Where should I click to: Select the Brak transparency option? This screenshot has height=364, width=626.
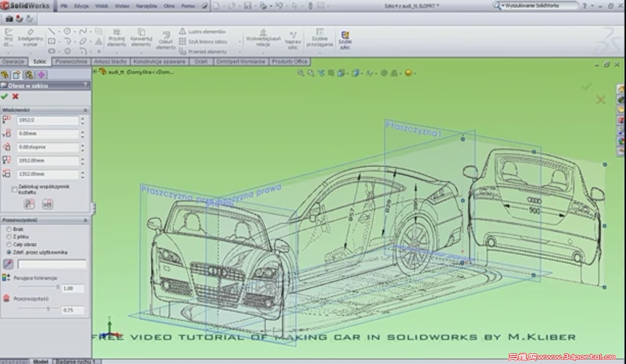click(9, 229)
